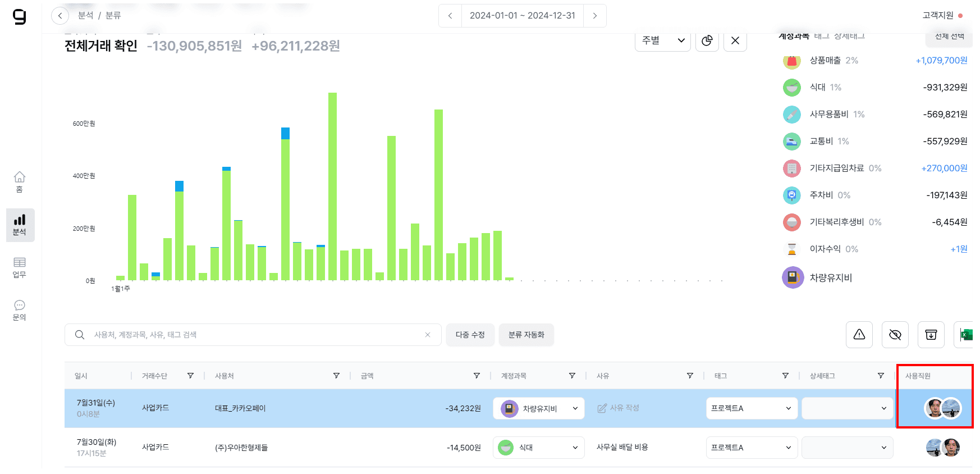Click the -14,500원 amount cell
980x474 pixels.
pos(464,448)
